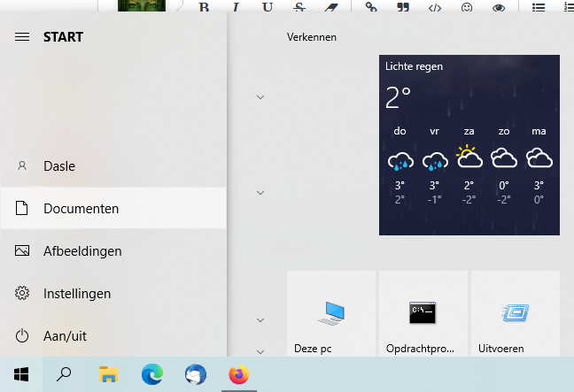Open the Deze pc tile
The image size is (574, 392).
click(331, 314)
